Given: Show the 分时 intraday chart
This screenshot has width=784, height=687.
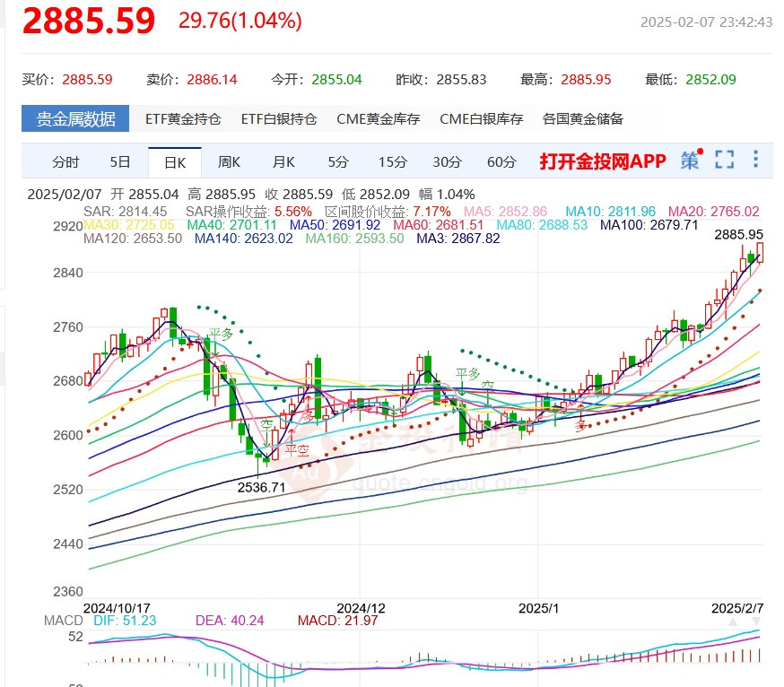Looking at the screenshot, I should (66, 162).
